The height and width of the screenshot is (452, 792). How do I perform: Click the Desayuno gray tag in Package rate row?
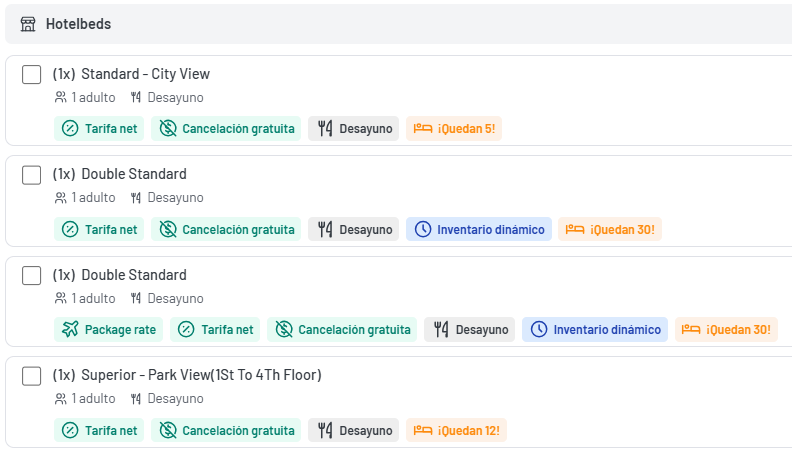[x=469, y=329]
